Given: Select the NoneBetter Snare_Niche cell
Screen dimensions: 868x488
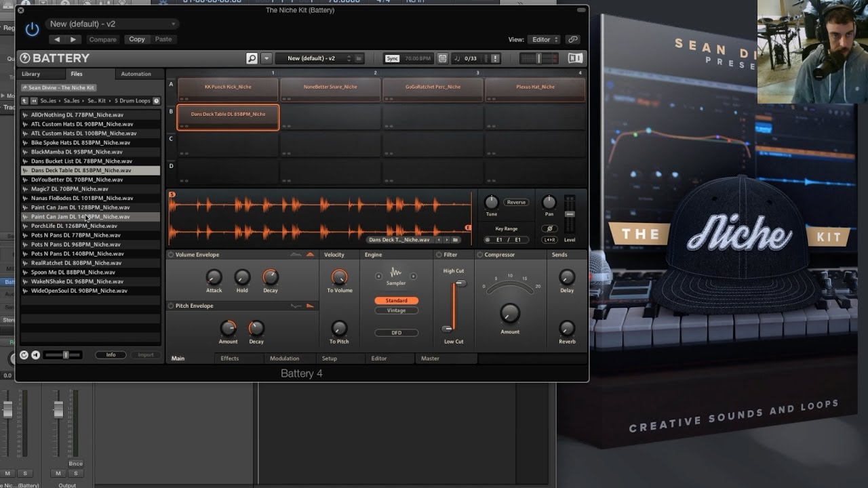Looking at the screenshot, I should (x=330, y=89).
